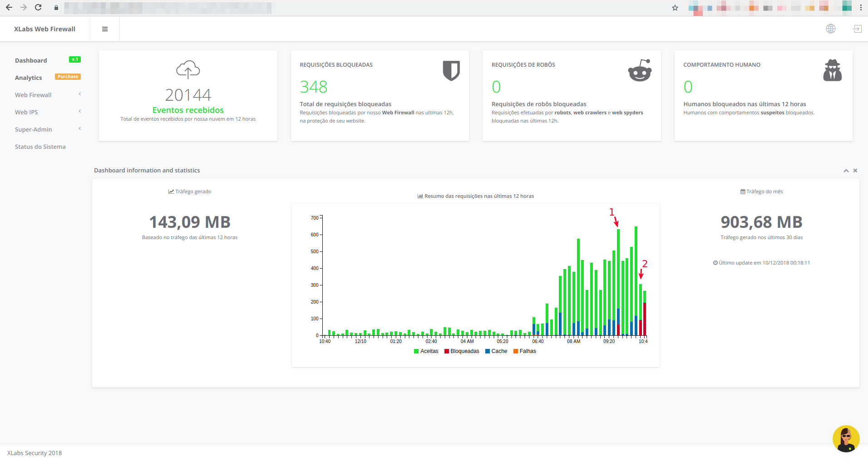Screen dimensions: 868x461
Task: Select Super-Admin in the sidebar
Action: 34,129
